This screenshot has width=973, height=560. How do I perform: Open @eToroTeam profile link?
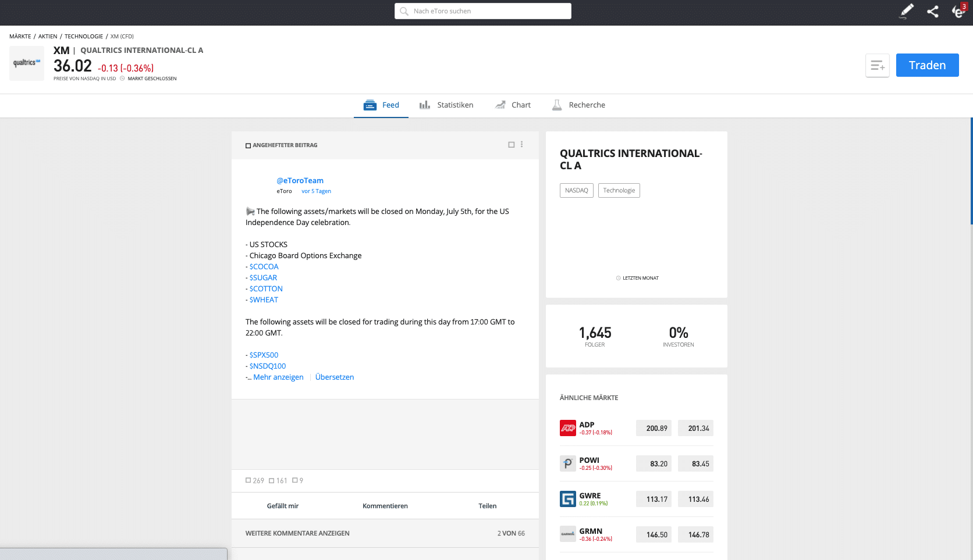point(300,181)
